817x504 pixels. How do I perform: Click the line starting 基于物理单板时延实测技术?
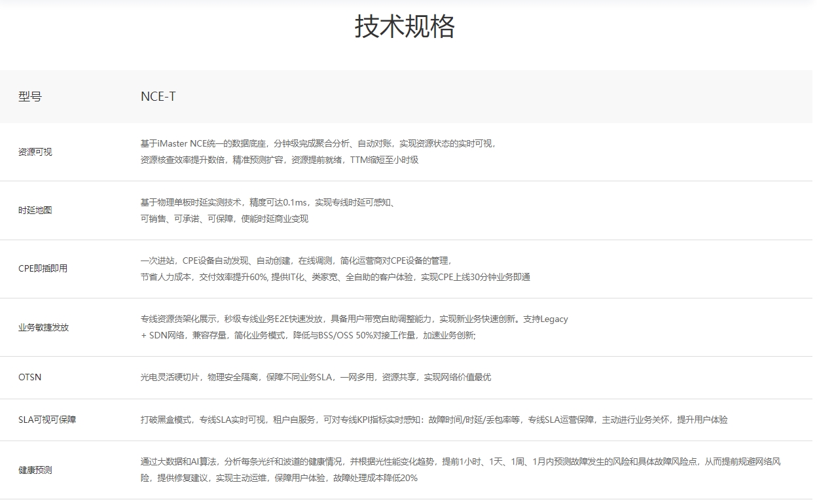(268, 202)
